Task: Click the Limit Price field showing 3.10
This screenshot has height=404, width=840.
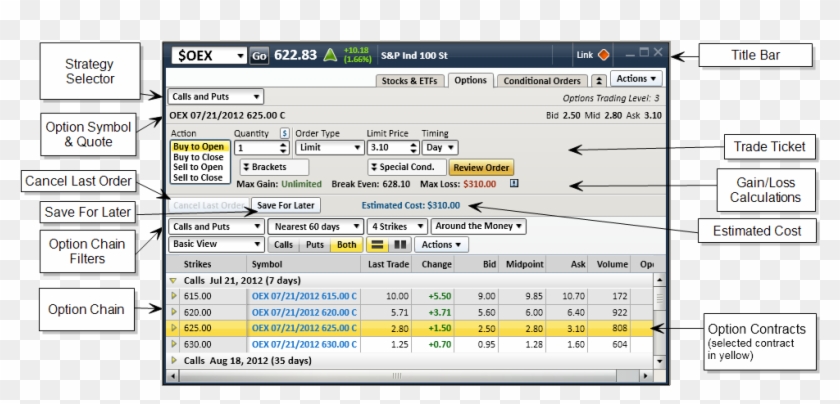Action: tap(388, 148)
